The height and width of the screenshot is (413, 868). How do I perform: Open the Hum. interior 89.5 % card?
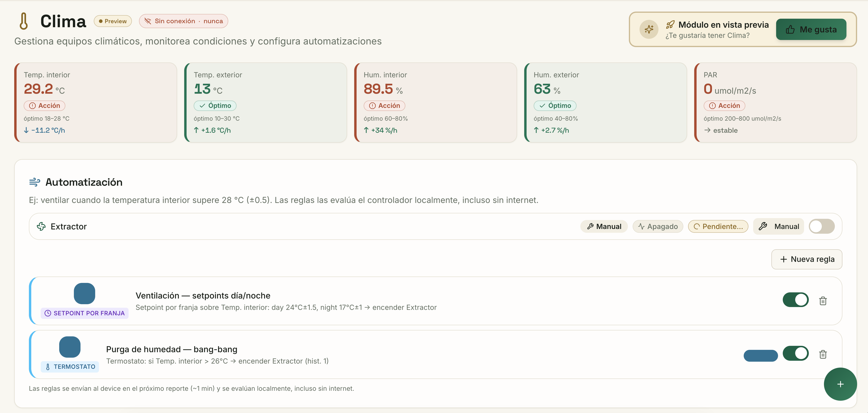click(x=436, y=102)
